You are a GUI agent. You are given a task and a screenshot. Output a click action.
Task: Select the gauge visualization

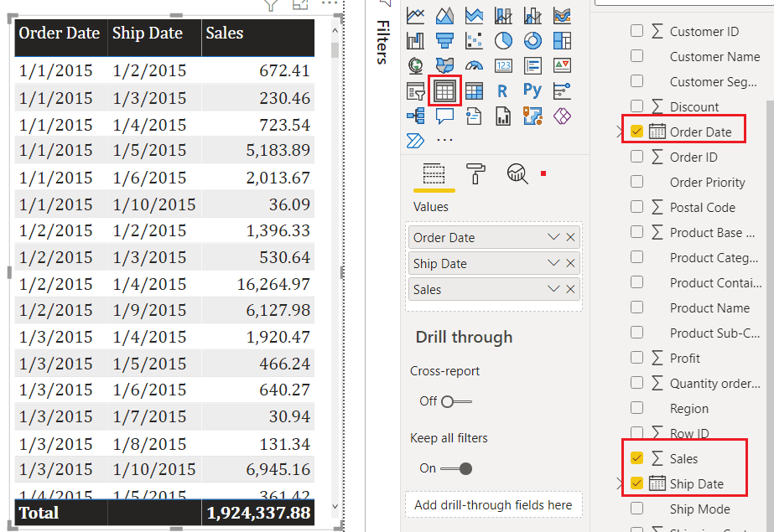[x=474, y=65]
